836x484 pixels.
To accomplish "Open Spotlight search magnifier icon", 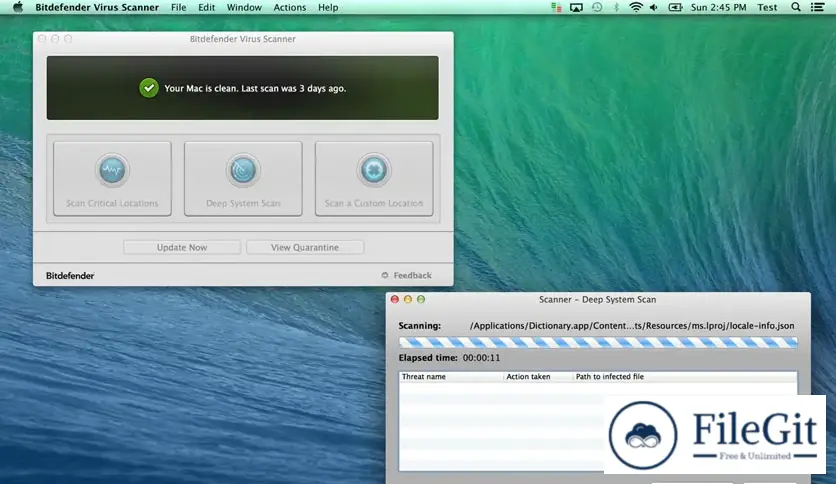I will pos(795,7).
